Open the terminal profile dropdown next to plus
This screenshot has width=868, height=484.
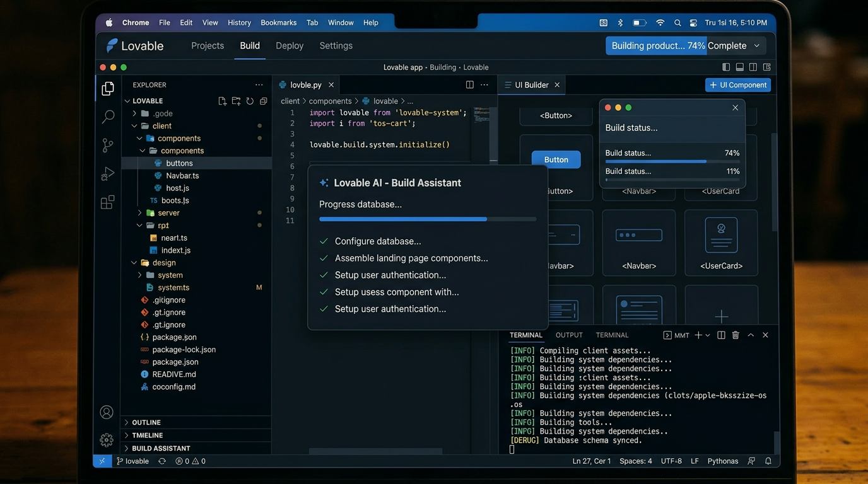(708, 335)
